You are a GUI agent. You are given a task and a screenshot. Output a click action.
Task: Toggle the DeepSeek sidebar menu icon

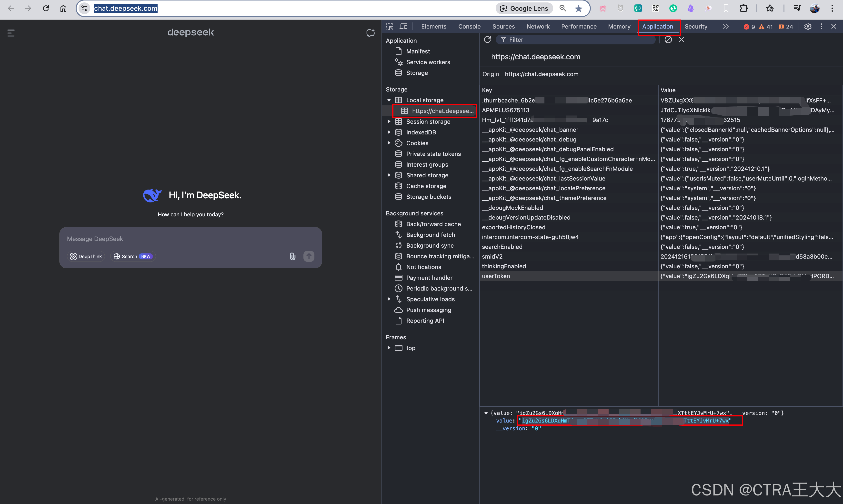(11, 33)
